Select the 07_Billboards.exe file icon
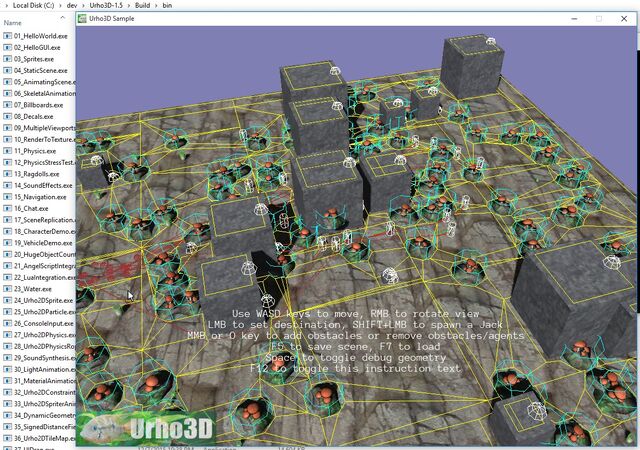Screen dimensions: 640x450 7,105
